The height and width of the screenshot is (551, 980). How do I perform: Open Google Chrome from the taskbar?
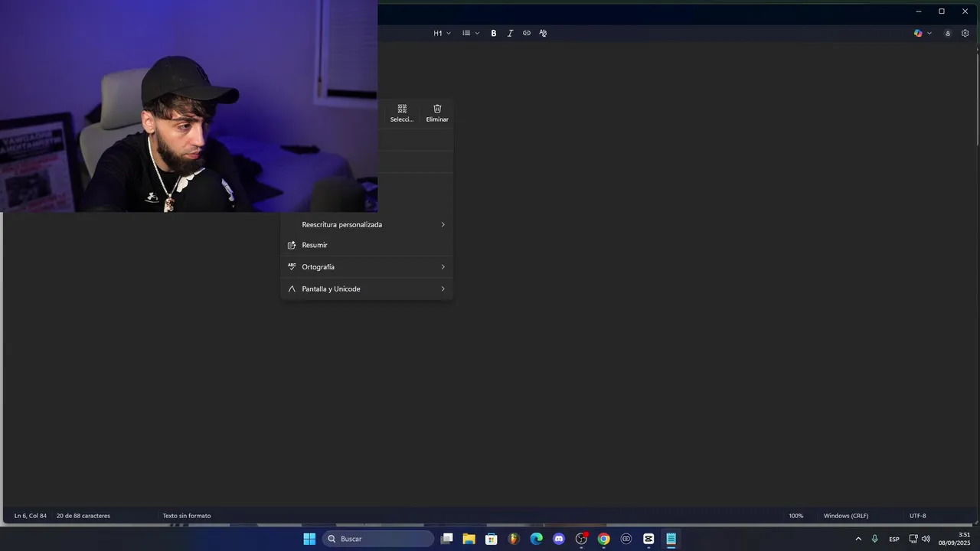604,539
